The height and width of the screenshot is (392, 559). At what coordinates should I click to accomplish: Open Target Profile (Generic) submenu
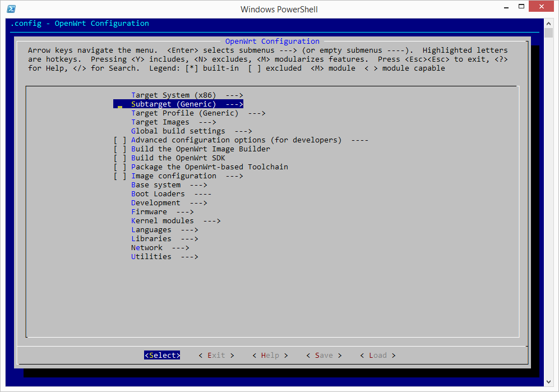click(198, 113)
